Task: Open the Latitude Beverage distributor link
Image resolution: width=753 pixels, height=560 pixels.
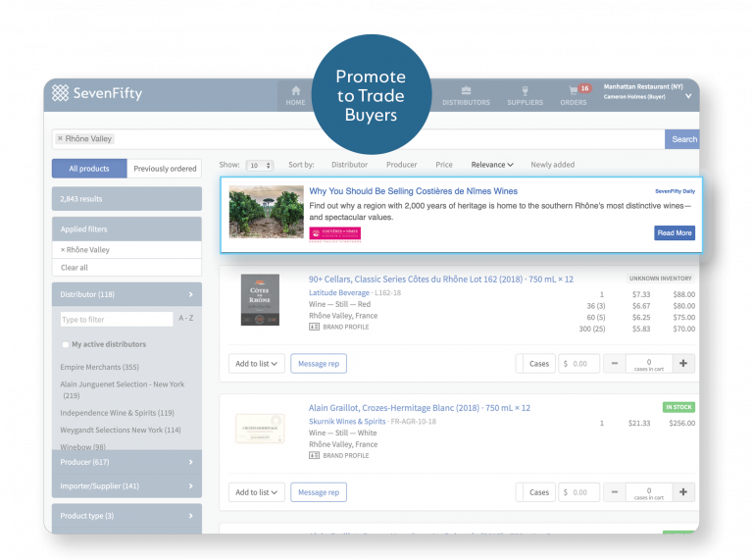Action: click(339, 292)
